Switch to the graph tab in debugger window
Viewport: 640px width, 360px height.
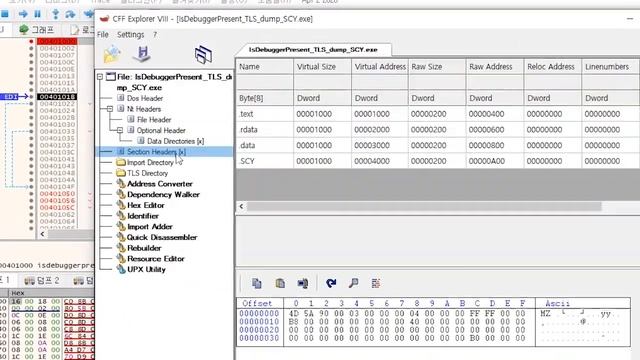(x=37, y=29)
